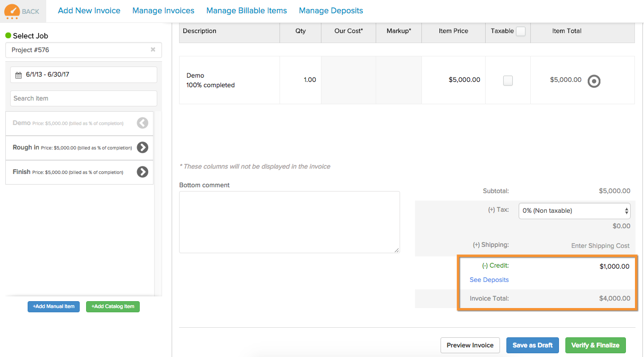This screenshot has width=644, height=357.
Task: Click Verify & Finalize button
Action: [x=596, y=345]
